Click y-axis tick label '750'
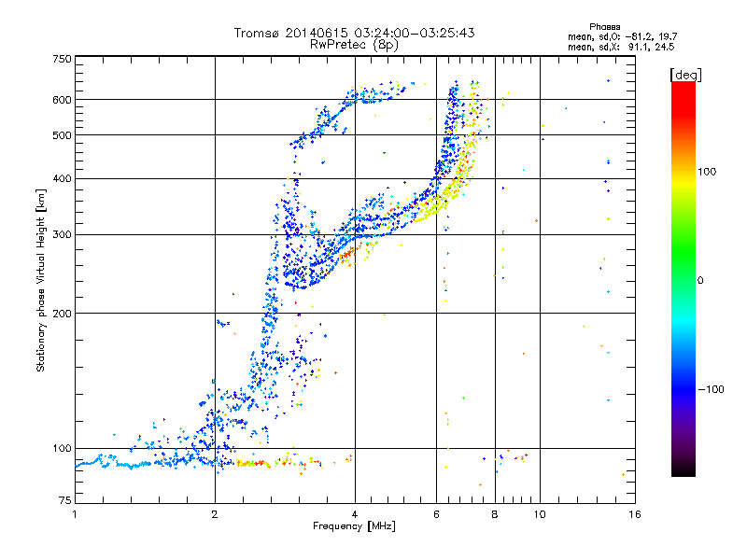The height and width of the screenshot is (560, 747). pyautogui.click(x=63, y=59)
